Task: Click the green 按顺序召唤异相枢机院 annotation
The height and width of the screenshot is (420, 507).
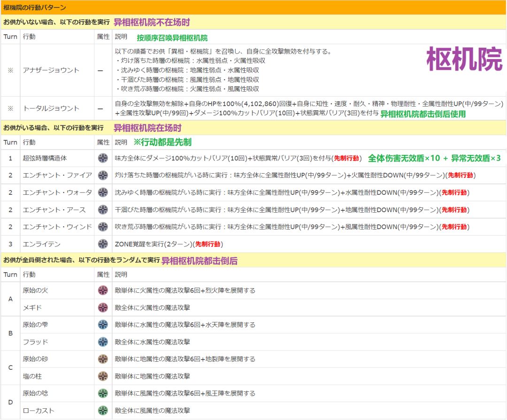Action: 172,38
